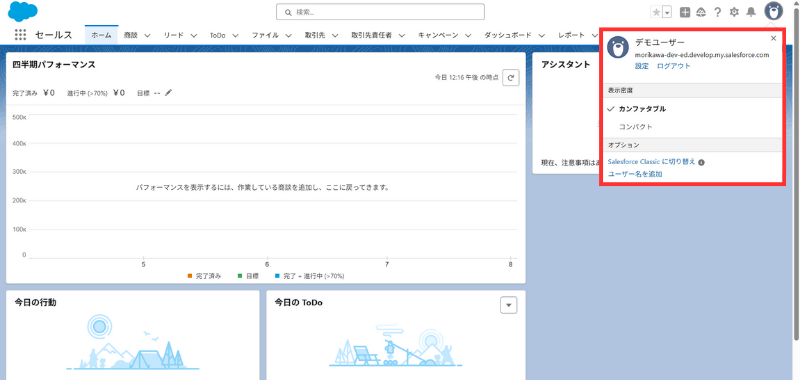Expand the 商談 tab dropdown chevron
Viewport: 800px width, 380px height.
(x=147, y=36)
